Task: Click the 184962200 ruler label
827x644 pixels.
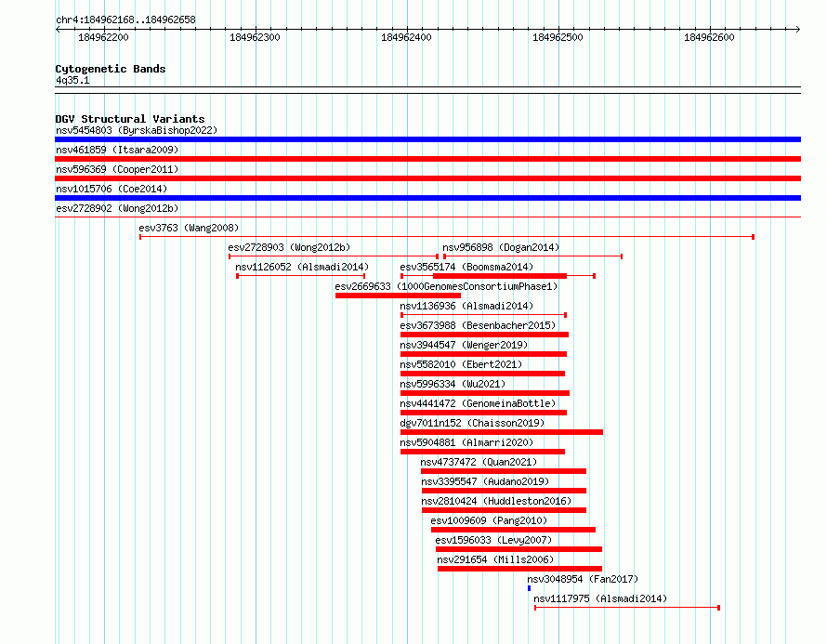Action: (103, 37)
